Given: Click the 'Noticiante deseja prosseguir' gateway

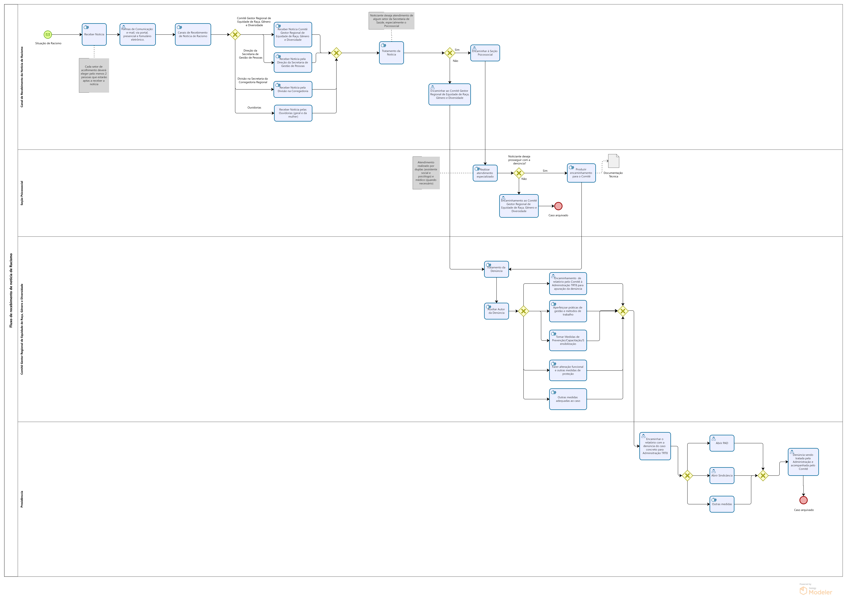Looking at the screenshot, I should pyautogui.click(x=519, y=173).
